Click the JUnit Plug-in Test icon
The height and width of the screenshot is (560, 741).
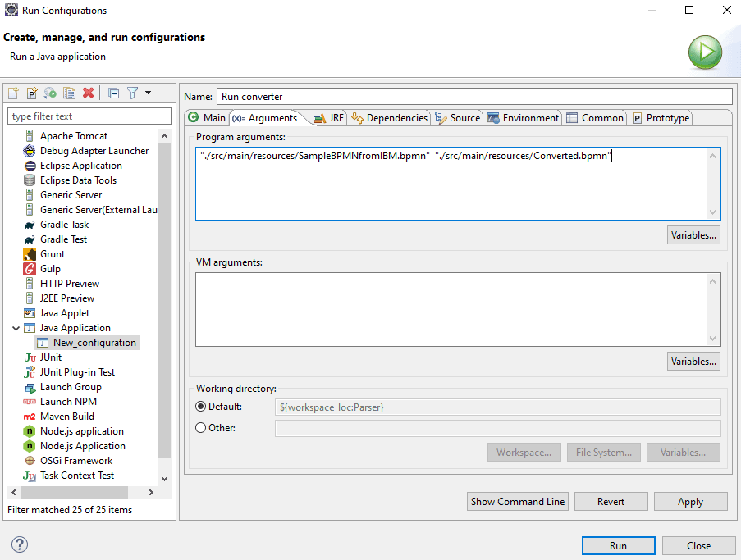coord(30,372)
